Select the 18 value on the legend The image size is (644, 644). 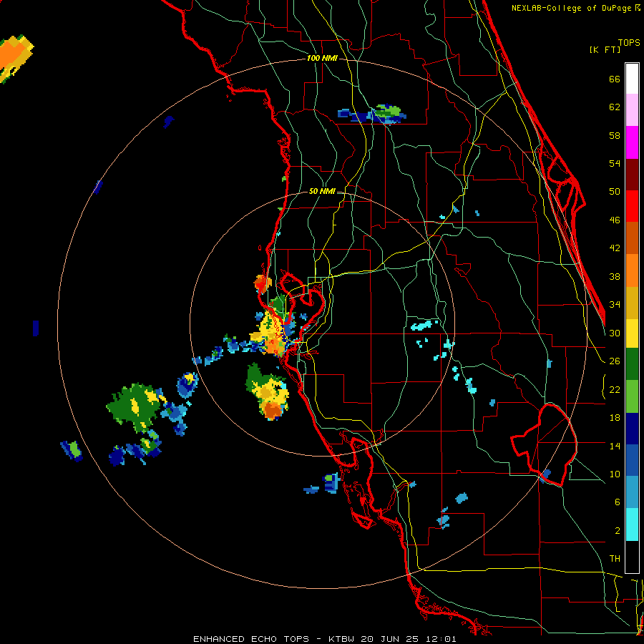[615, 418]
